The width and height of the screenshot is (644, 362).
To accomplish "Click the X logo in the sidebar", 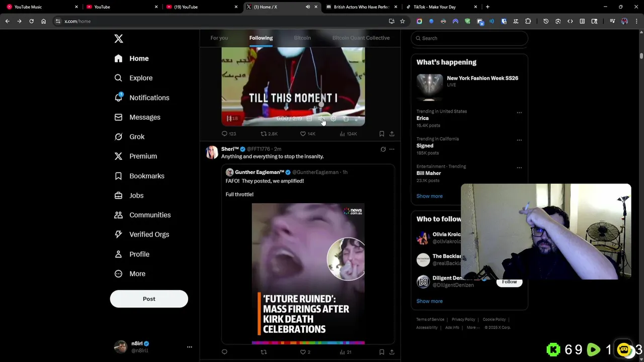I will [x=119, y=39].
